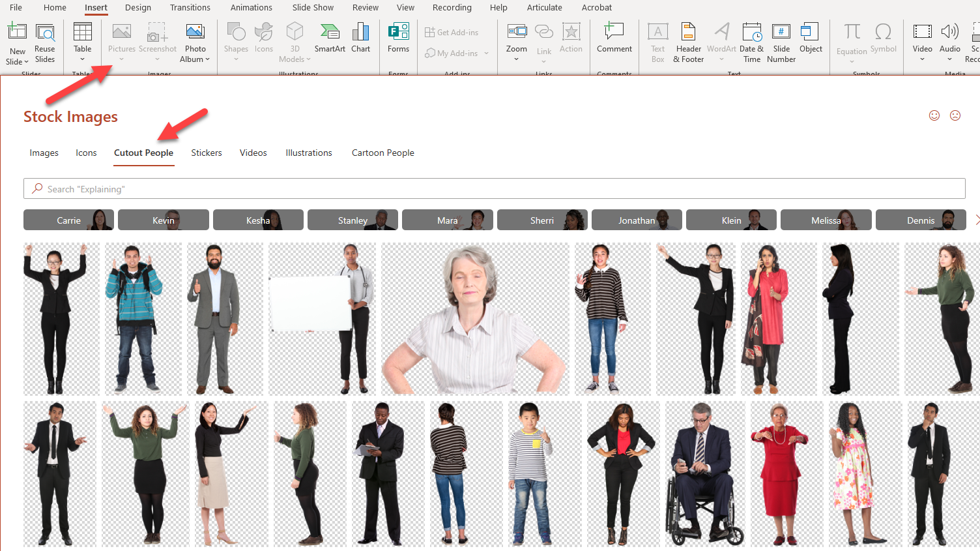Viewport: 980px width, 551px height.
Task: Click the Header & Footer icon
Action: click(688, 42)
